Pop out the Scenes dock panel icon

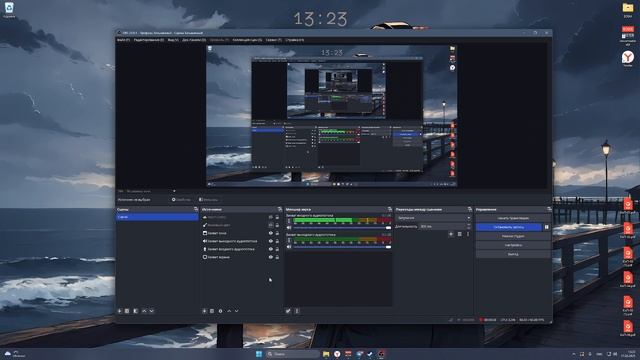tap(196, 209)
